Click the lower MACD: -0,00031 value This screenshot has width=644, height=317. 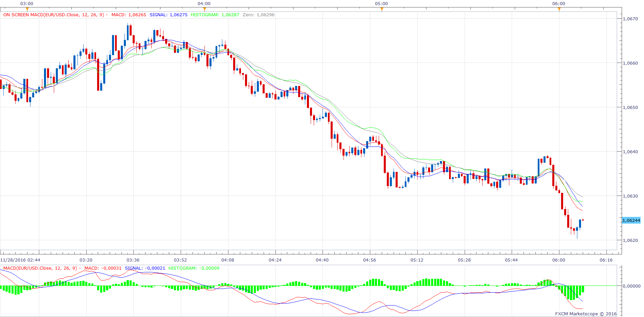pos(103,268)
